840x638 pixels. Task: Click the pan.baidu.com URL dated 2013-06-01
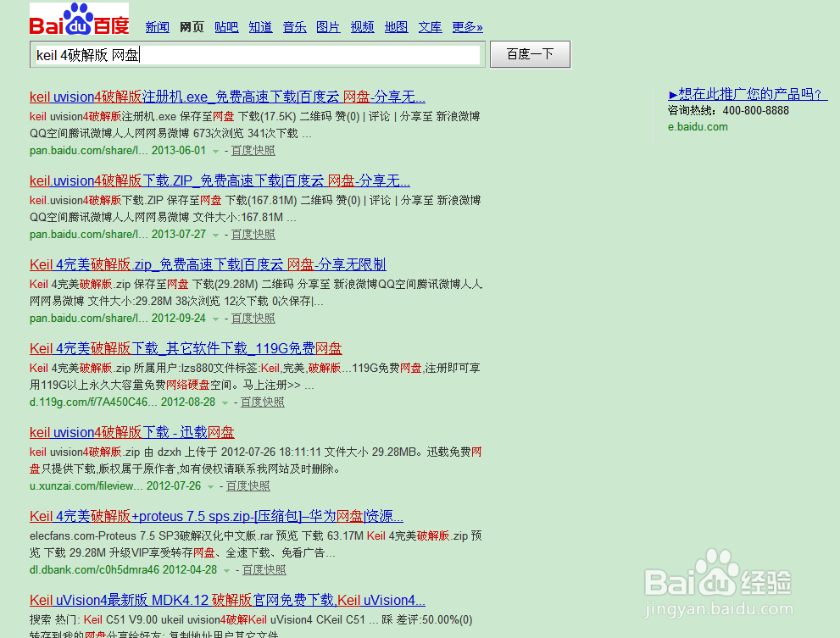click(89, 151)
